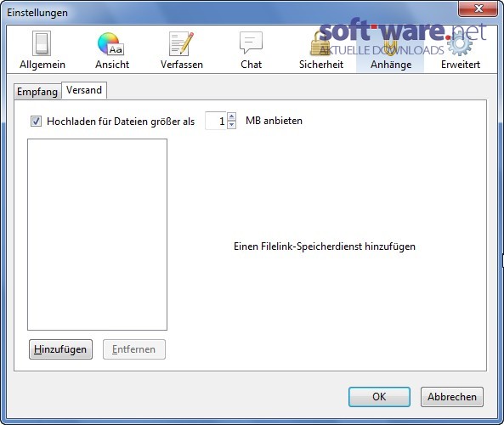Uncheck Hochladen für Dateien größer als
This screenshot has height=425, width=504.
click(36, 122)
